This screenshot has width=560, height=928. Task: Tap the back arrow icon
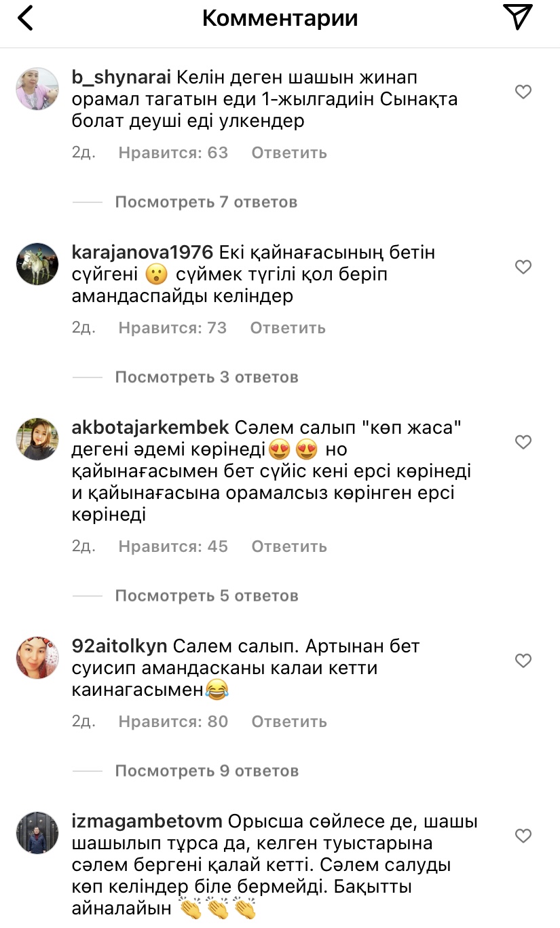pos(25,18)
